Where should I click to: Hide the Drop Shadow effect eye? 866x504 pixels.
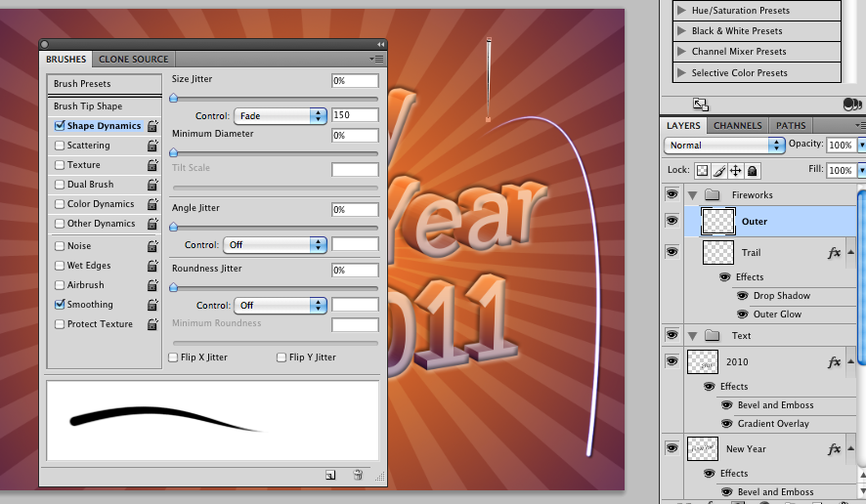point(743,296)
